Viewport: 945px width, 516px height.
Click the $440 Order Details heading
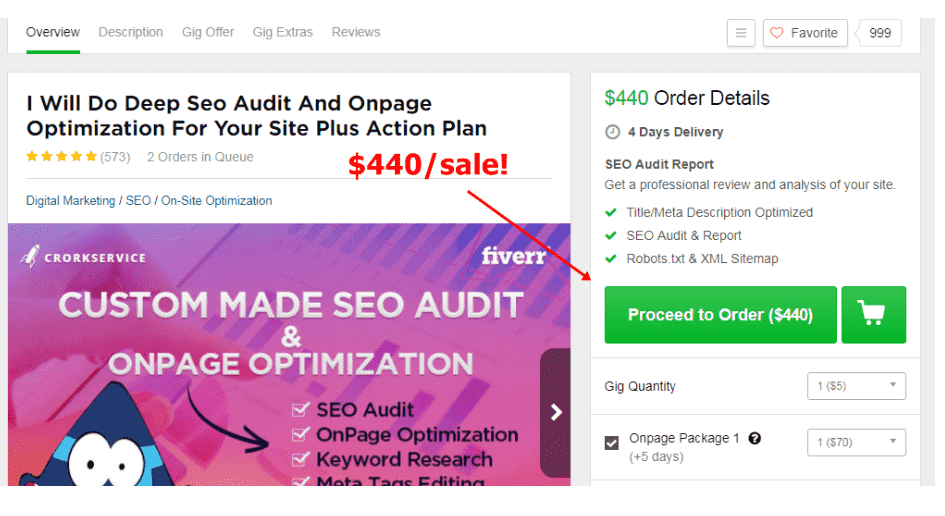pos(687,98)
